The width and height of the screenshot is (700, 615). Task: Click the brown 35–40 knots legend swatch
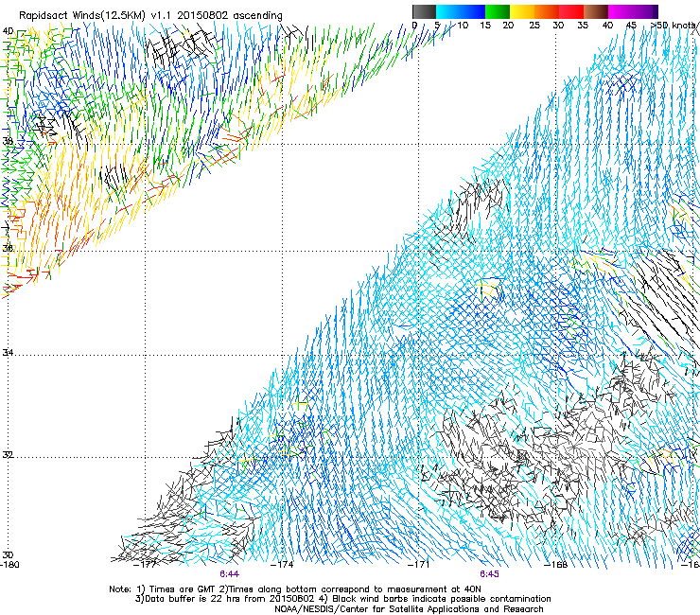(x=596, y=11)
